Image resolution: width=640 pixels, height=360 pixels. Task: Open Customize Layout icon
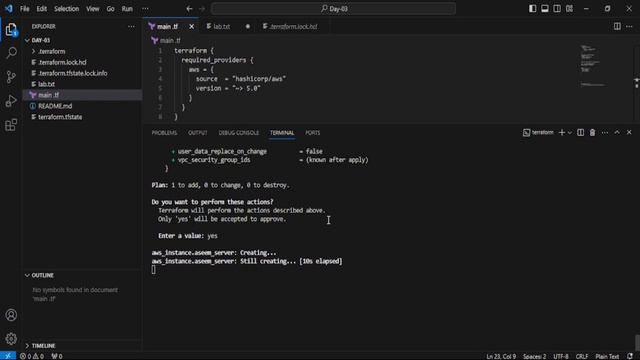click(x=569, y=9)
